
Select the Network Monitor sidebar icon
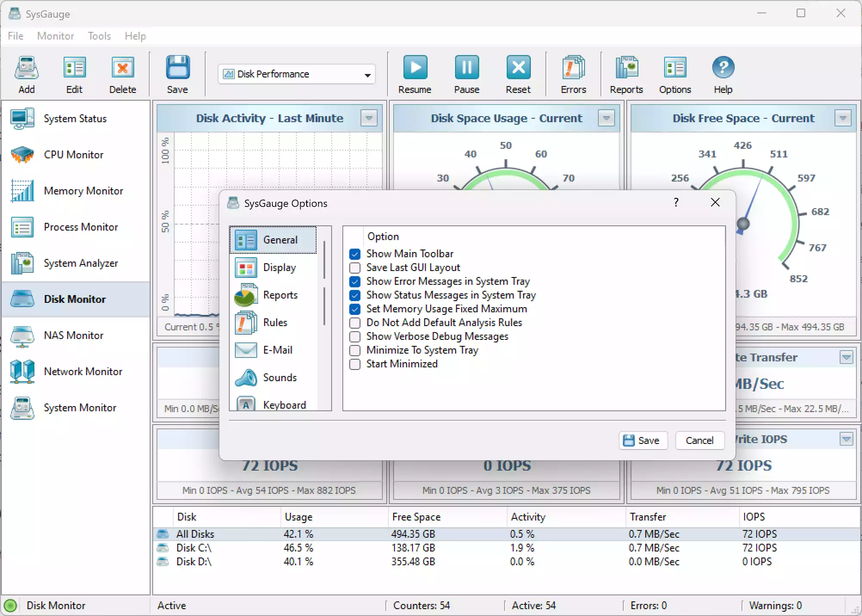22,372
